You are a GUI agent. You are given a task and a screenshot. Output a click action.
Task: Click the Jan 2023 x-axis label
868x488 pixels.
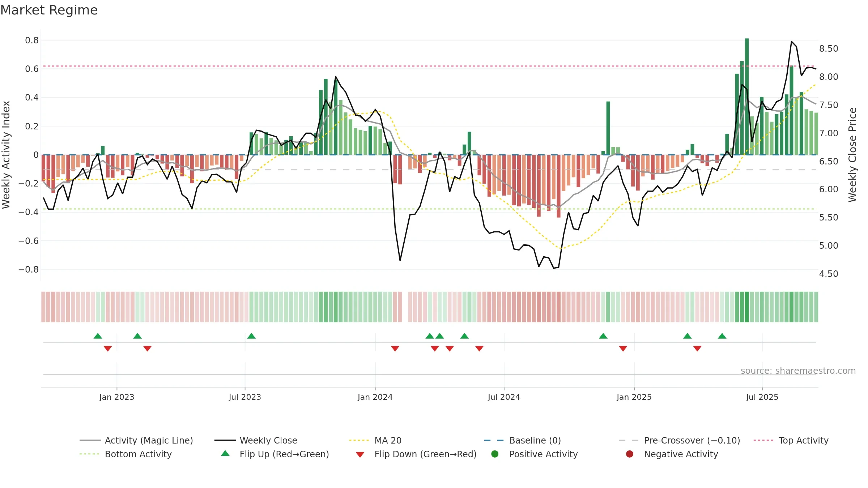[x=117, y=397]
